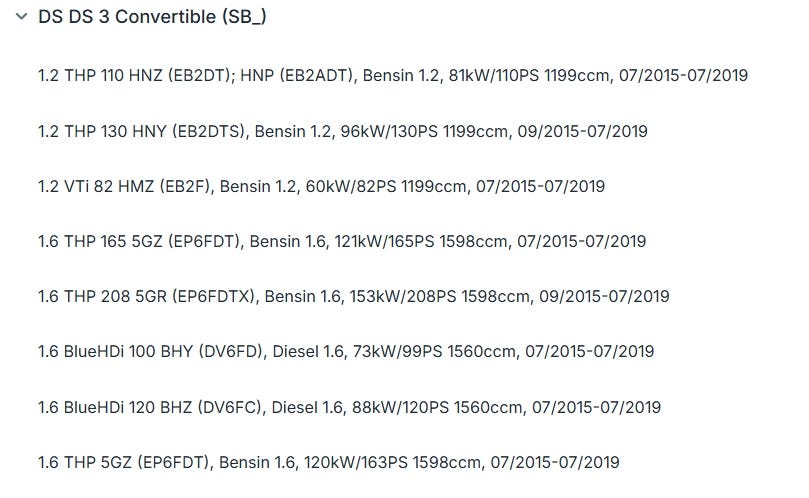
Task: Click the 09/2015-07/2019 date in THP 130 row
Action: click(x=583, y=132)
